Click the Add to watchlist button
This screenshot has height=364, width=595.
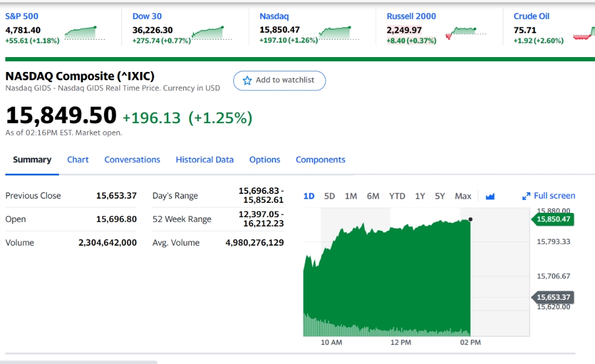pos(279,80)
